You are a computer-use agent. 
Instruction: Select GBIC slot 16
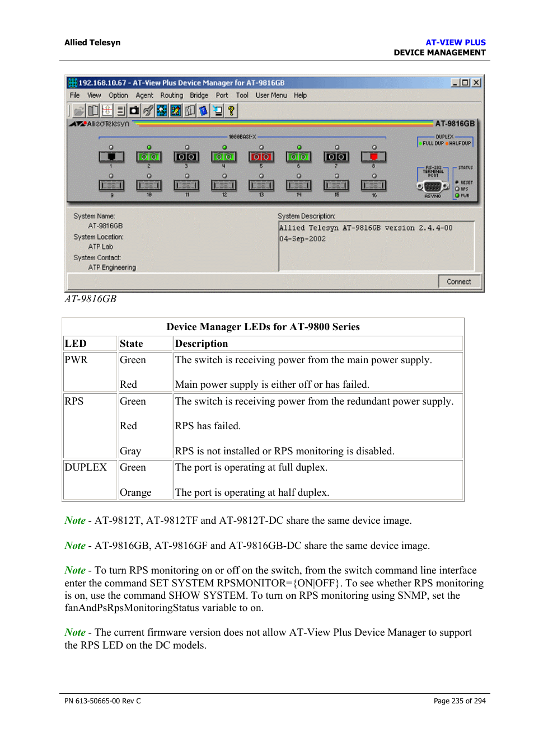[x=374, y=185]
